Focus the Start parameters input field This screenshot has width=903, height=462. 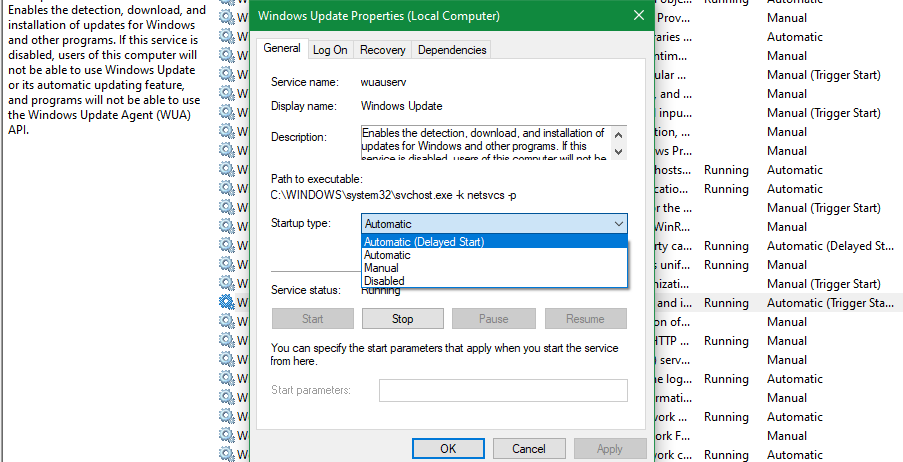point(503,390)
